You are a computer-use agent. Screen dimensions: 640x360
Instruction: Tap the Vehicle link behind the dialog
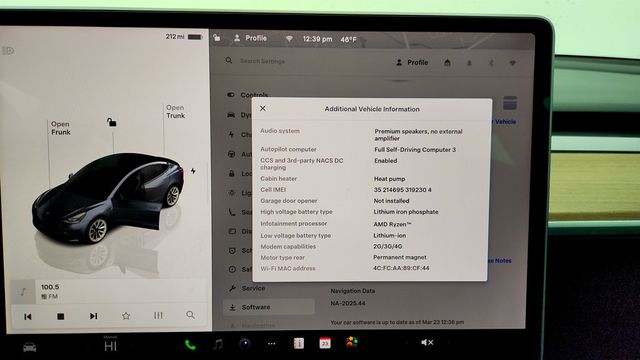click(x=505, y=122)
